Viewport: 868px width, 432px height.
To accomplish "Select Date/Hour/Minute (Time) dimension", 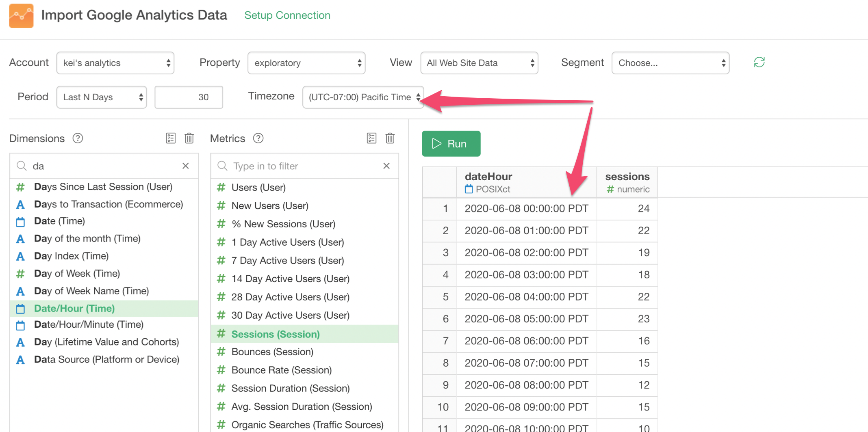I will 104,325.
